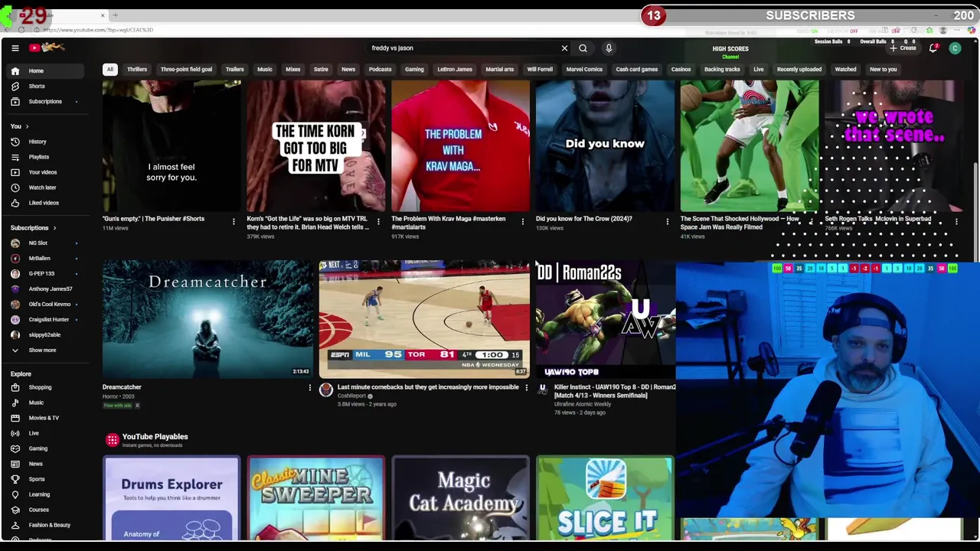
Task: Open Space Jam scene short
Action: click(x=750, y=145)
